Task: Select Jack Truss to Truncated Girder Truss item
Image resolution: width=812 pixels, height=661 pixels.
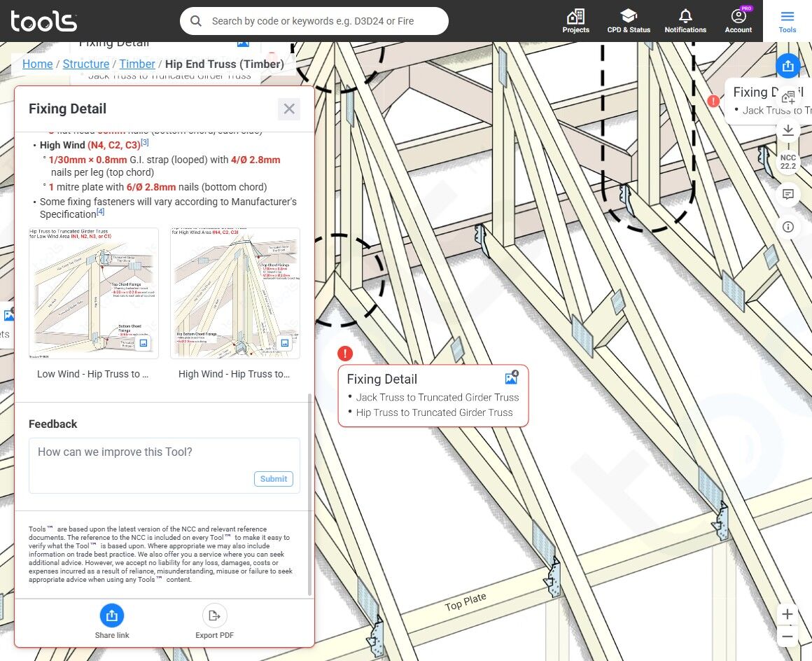Action: (x=437, y=397)
